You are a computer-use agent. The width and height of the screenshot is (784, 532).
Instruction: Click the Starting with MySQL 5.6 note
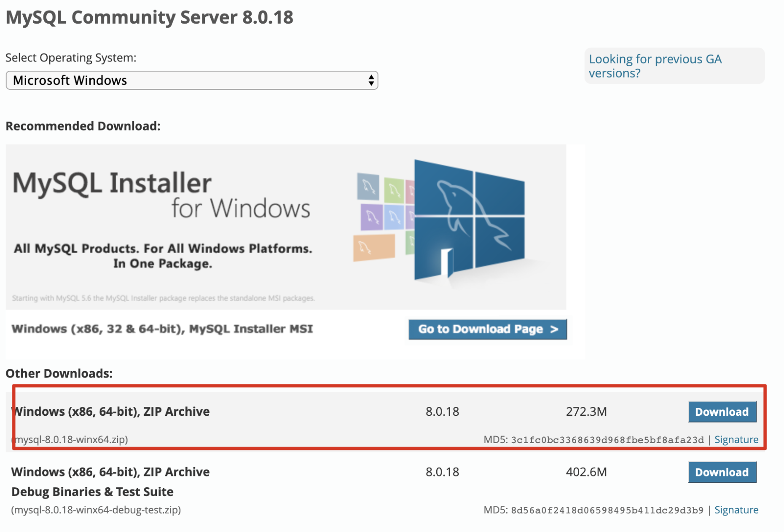click(163, 298)
